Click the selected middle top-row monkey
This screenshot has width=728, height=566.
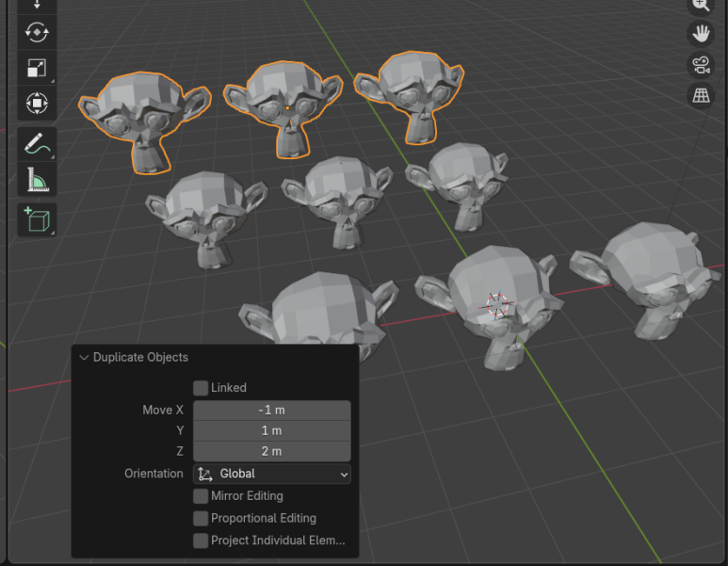click(284, 107)
